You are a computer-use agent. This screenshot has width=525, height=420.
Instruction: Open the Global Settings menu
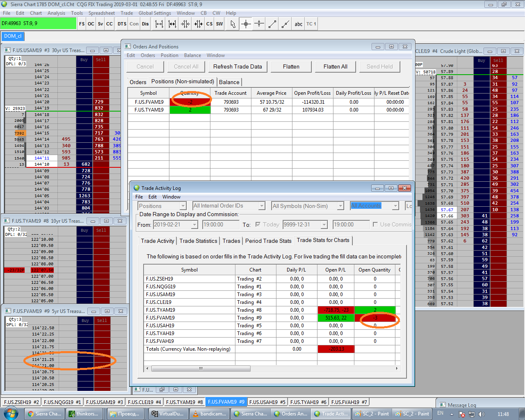point(155,13)
